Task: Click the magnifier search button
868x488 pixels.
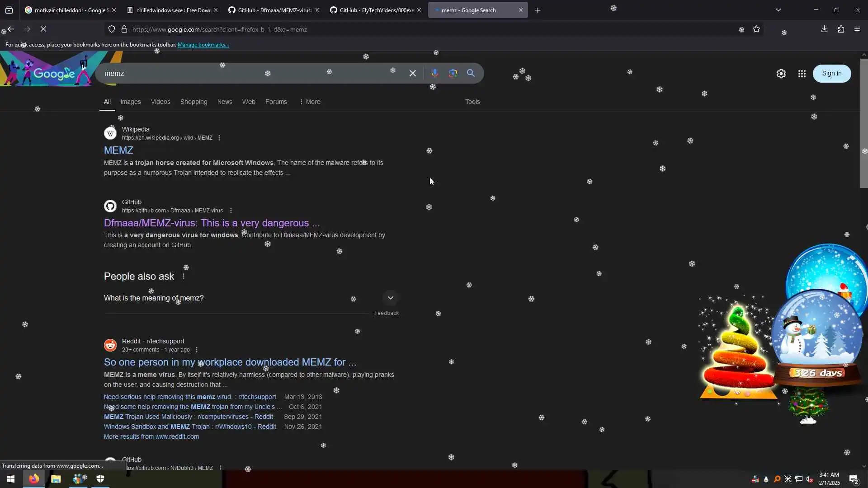Action: 471,73
